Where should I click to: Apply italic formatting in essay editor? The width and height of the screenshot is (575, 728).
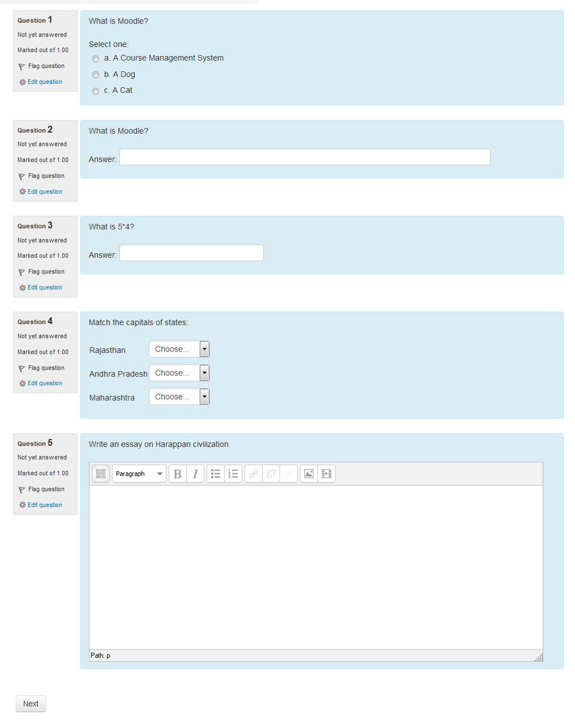pos(195,474)
